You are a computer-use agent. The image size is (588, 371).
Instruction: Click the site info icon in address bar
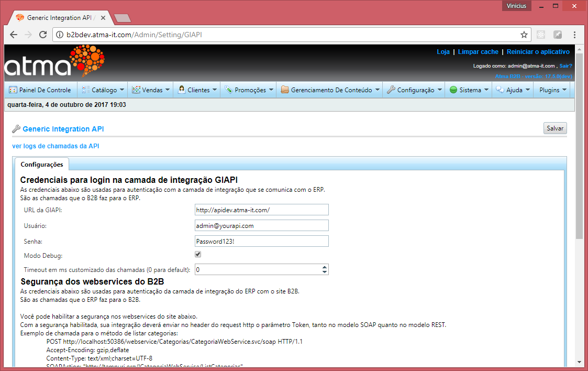point(59,35)
